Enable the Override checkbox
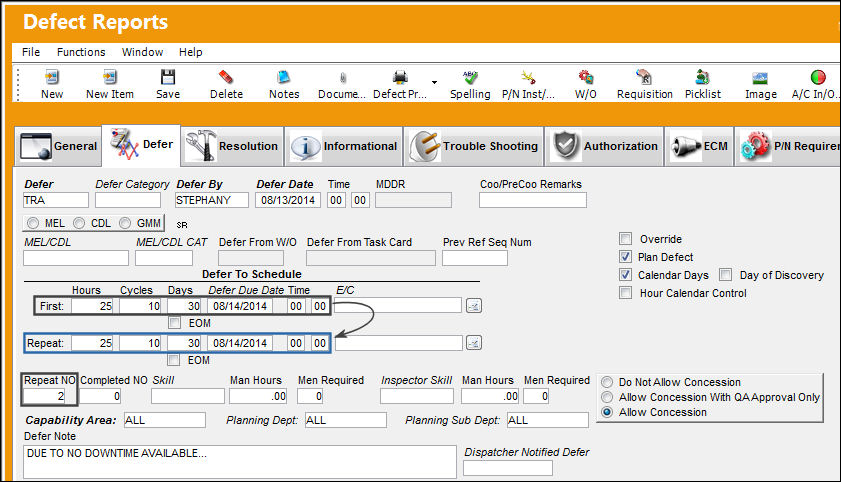This screenshot has width=841, height=482. point(625,239)
